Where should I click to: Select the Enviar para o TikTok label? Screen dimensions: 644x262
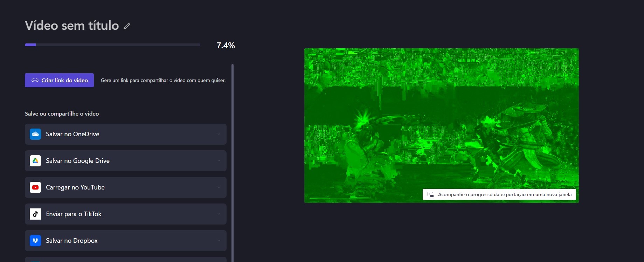coord(74,214)
